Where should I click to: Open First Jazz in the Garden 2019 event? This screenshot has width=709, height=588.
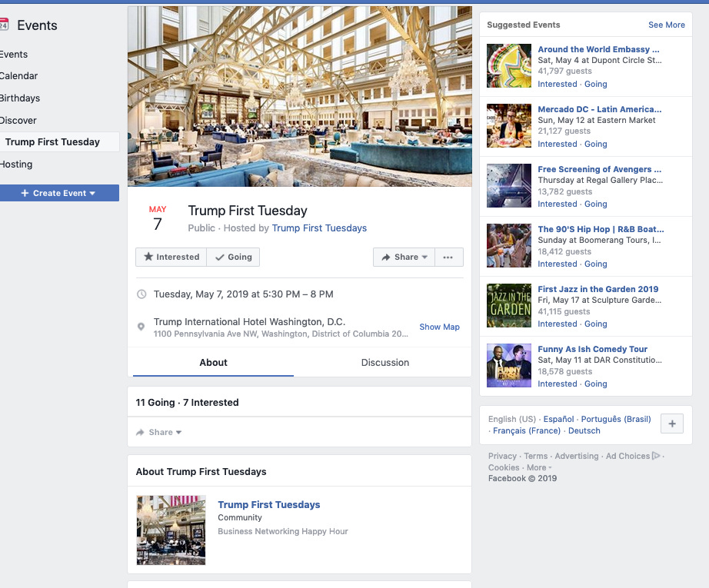point(598,289)
